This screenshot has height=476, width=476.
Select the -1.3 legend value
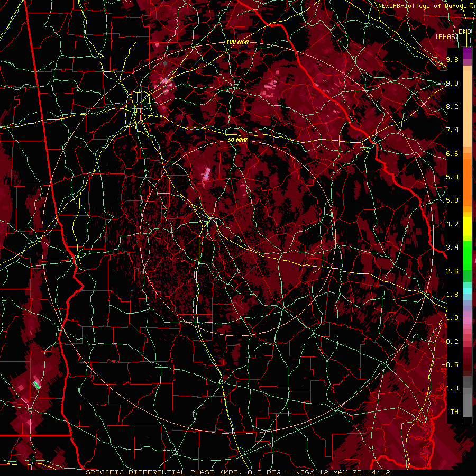(x=450, y=388)
